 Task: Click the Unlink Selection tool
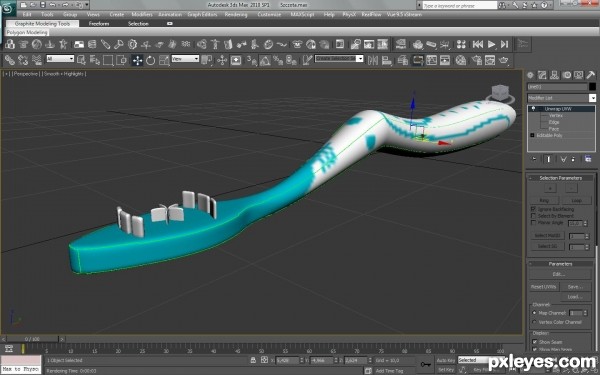[23, 60]
